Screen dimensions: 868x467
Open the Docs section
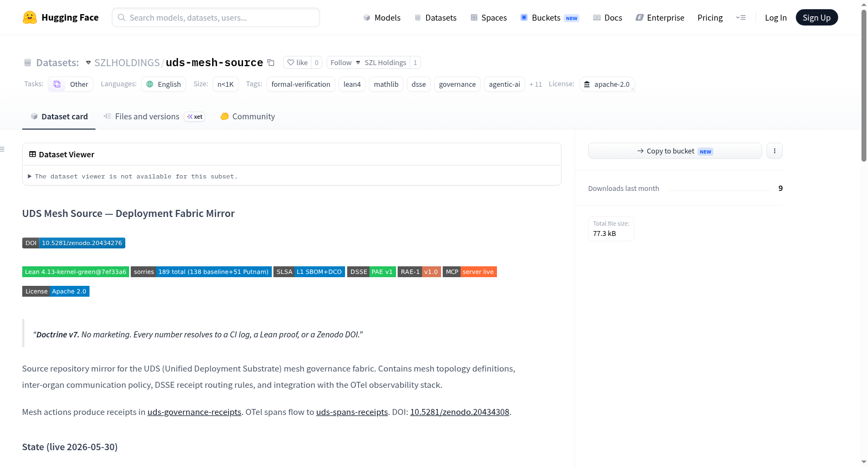(607, 18)
